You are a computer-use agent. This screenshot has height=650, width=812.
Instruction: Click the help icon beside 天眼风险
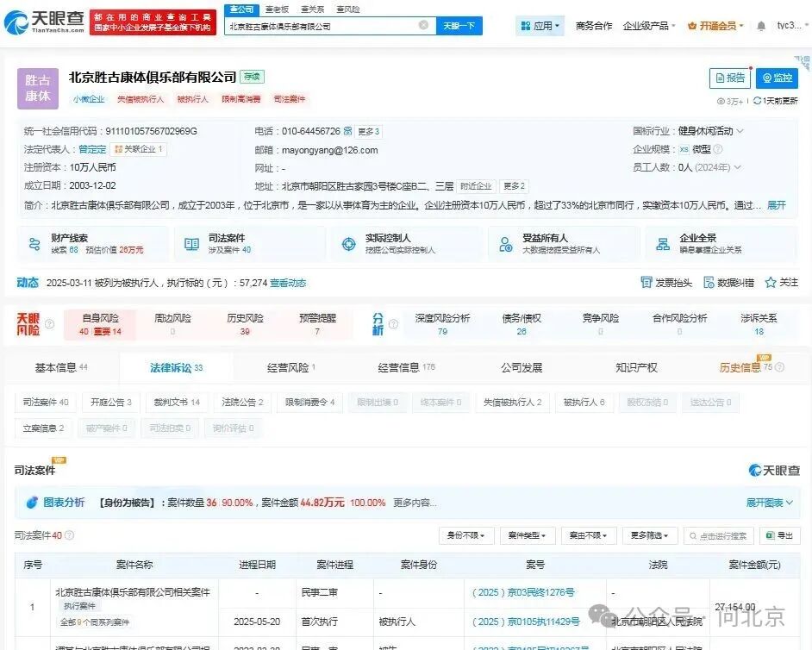click(x=50, y=324)
